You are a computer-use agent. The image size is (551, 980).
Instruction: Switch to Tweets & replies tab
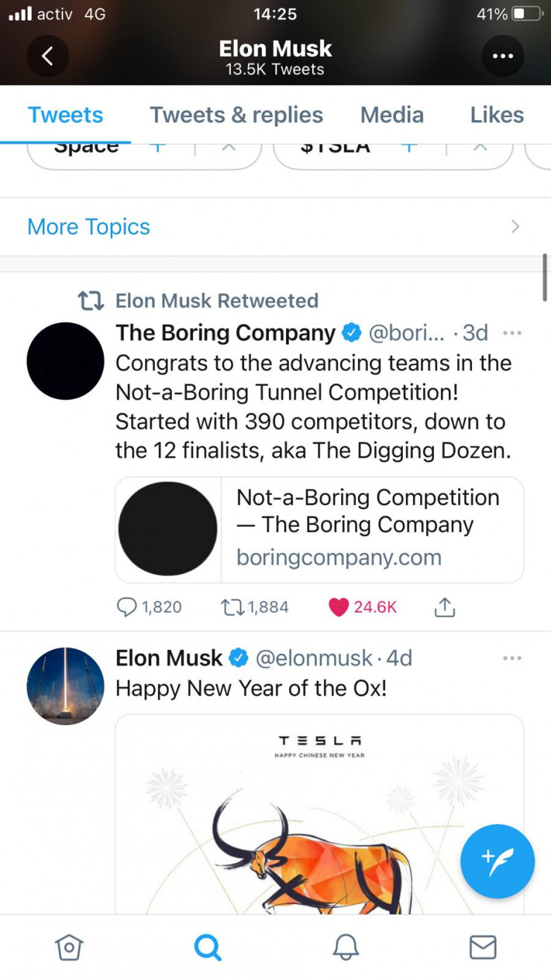point(236,115)
